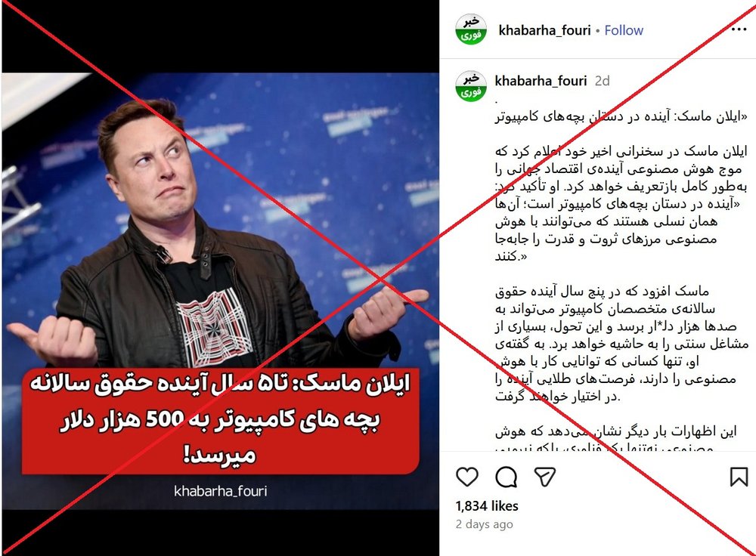Image resolution: width=756 pixels, height=556 pixels.
Task: Open the khabarha_fouri username in the header
Action: (544, 30)
